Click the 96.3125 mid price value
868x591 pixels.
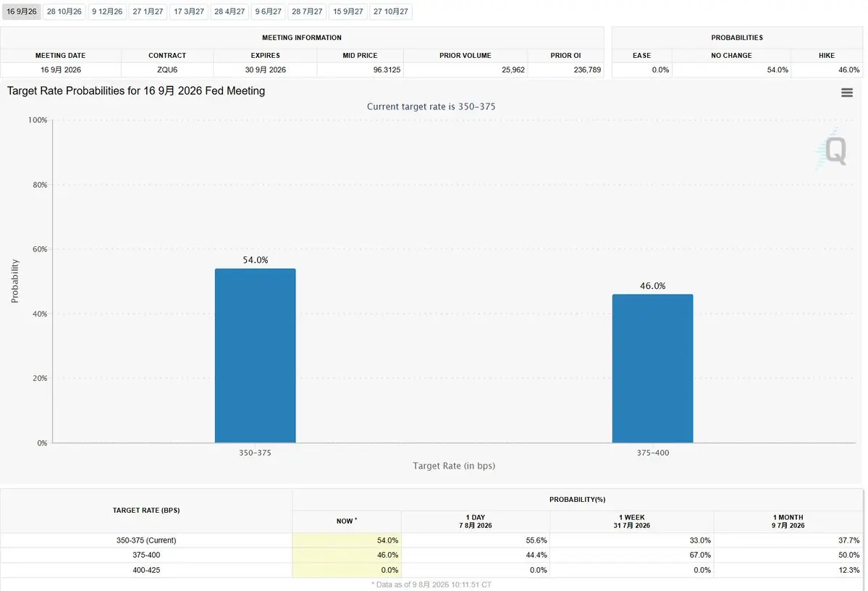[387, 70]
